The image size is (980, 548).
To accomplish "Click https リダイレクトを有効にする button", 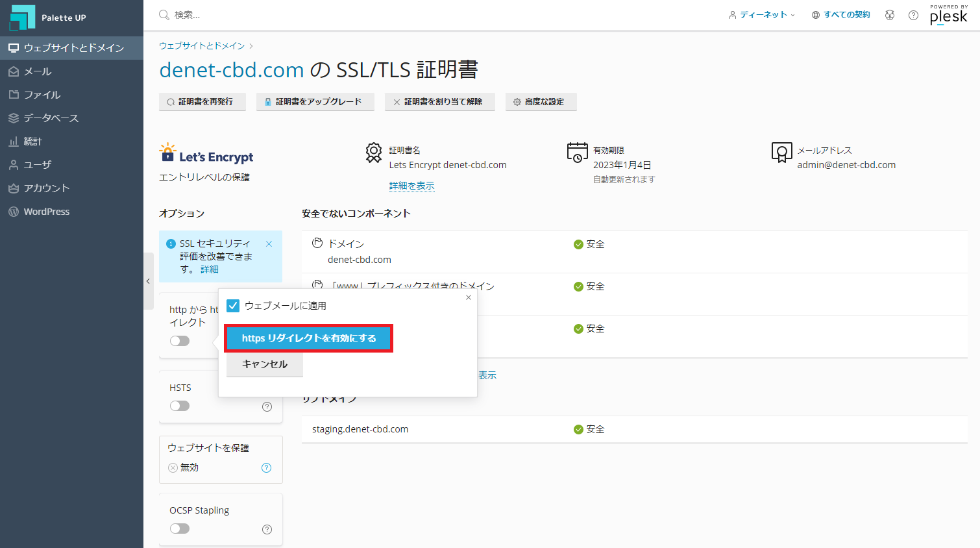I will tap(309, 338).
